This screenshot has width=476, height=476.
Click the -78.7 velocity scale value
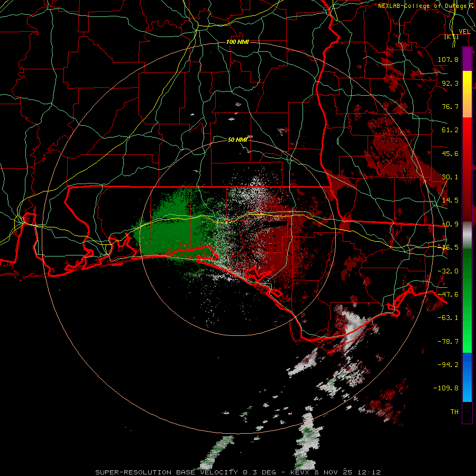click(x=448, y=342)
